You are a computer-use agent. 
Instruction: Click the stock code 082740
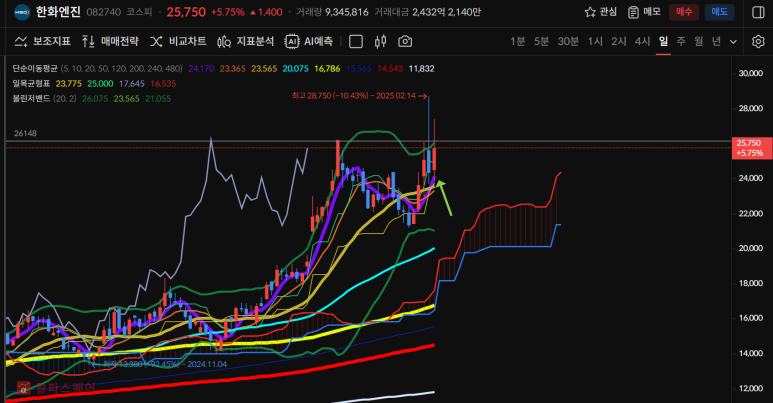point(104,12)
